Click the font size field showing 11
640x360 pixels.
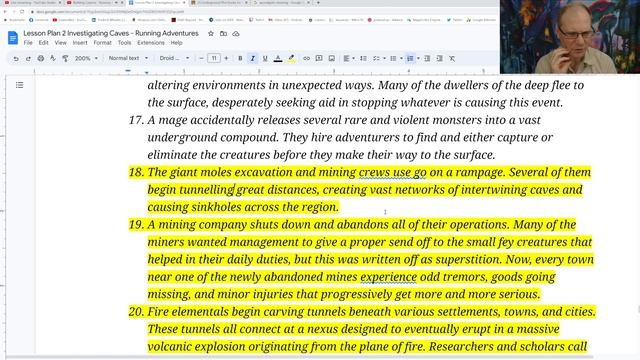tap(214, 58)
